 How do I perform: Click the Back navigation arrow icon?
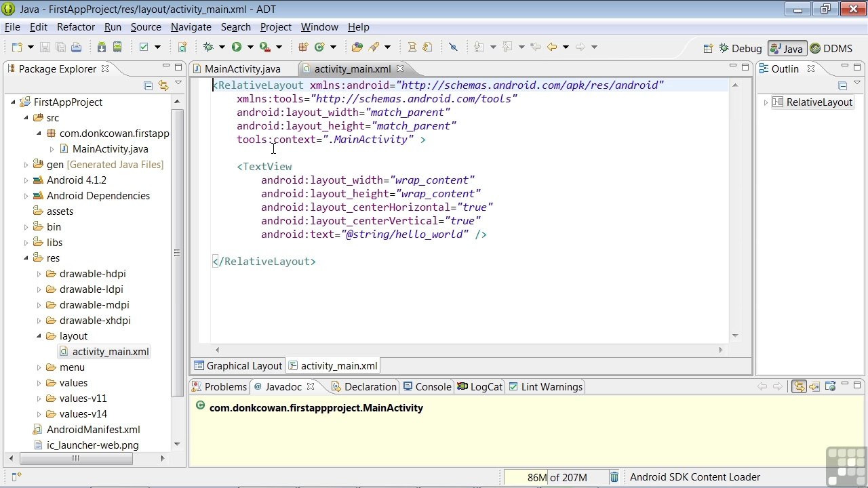click(x=552, y=47)
